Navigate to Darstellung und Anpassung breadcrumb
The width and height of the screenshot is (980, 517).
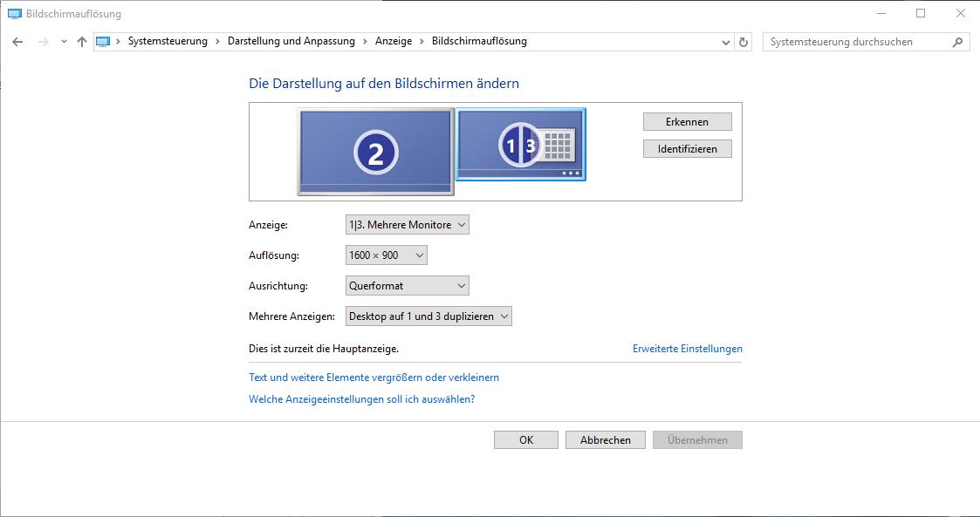[291, 41]
